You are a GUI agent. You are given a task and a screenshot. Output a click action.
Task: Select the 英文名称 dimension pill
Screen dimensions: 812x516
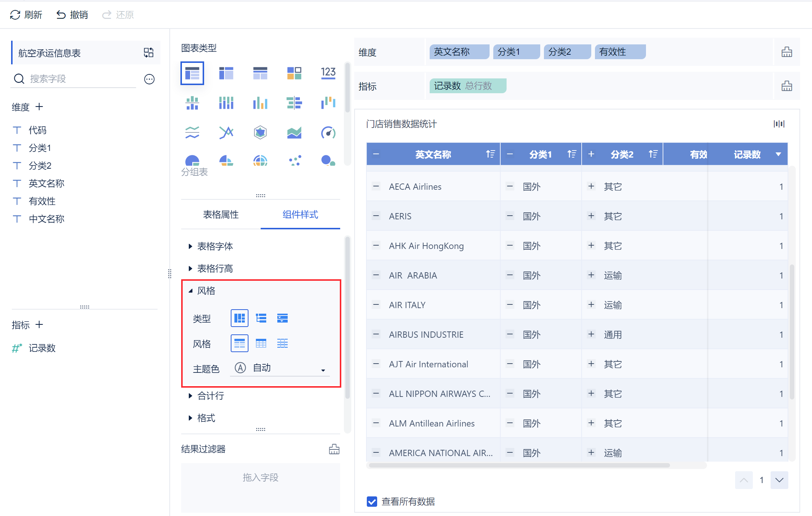tap(459, 52)
